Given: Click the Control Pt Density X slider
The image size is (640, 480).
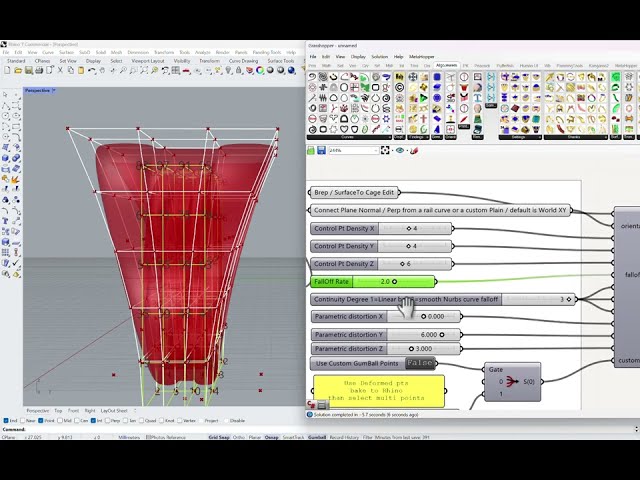Looking at the screenshot, I should tap(381, 229).
